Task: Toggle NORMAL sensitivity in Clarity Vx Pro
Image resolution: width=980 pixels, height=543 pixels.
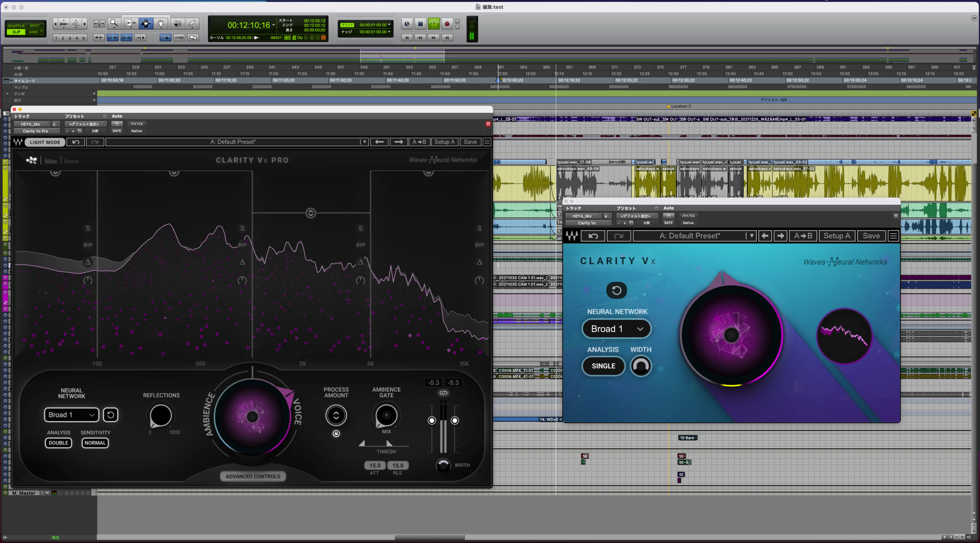Action: pos(95,443)
